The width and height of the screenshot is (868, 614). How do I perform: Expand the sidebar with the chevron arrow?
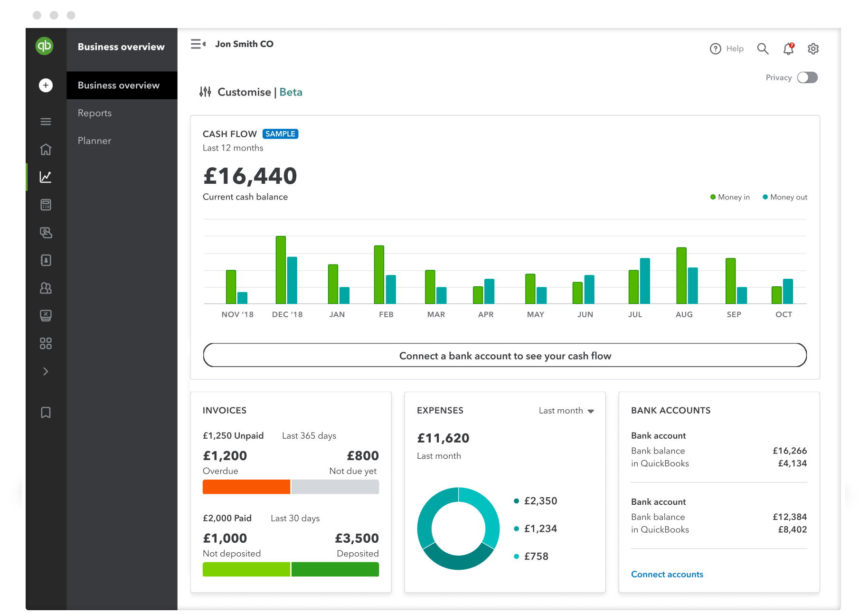click(45, 371)
